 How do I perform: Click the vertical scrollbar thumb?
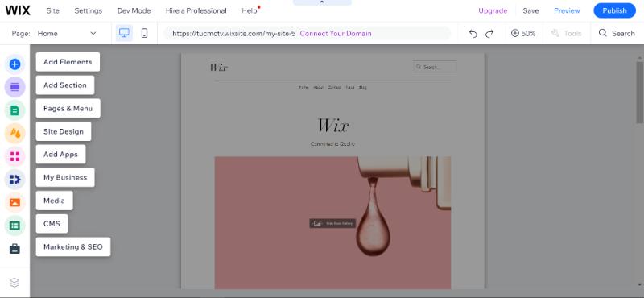tap(639, 93)
